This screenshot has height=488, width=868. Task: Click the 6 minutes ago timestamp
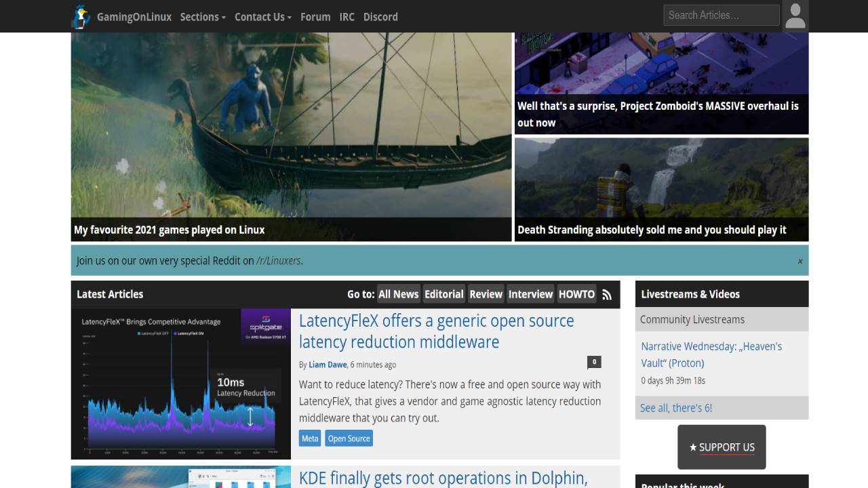[x=373, y=365]
